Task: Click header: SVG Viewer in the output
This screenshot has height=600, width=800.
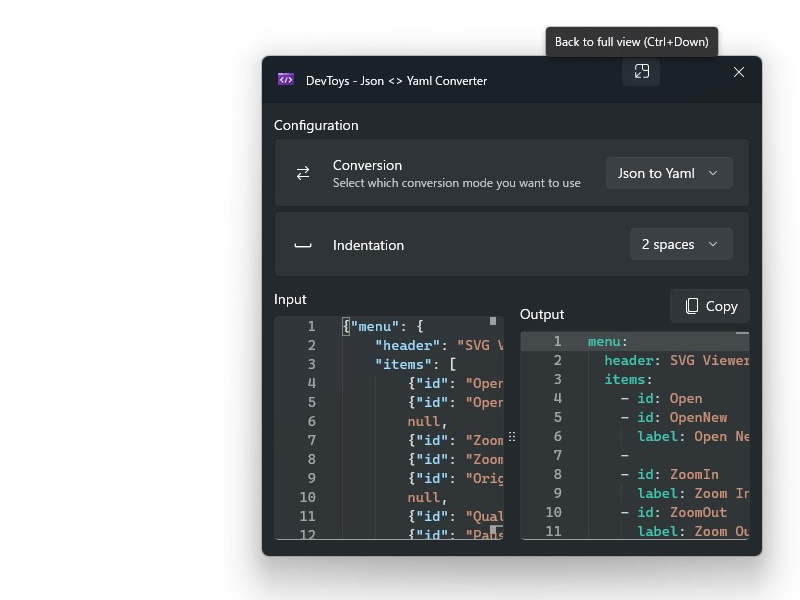Action: 677,361
